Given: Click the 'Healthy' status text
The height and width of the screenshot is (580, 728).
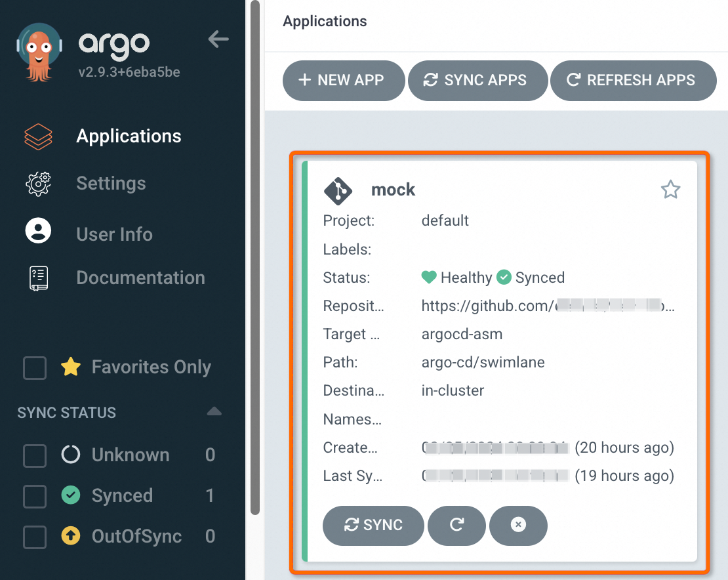Looking at the screenshot, I should [x=466, y=278].
